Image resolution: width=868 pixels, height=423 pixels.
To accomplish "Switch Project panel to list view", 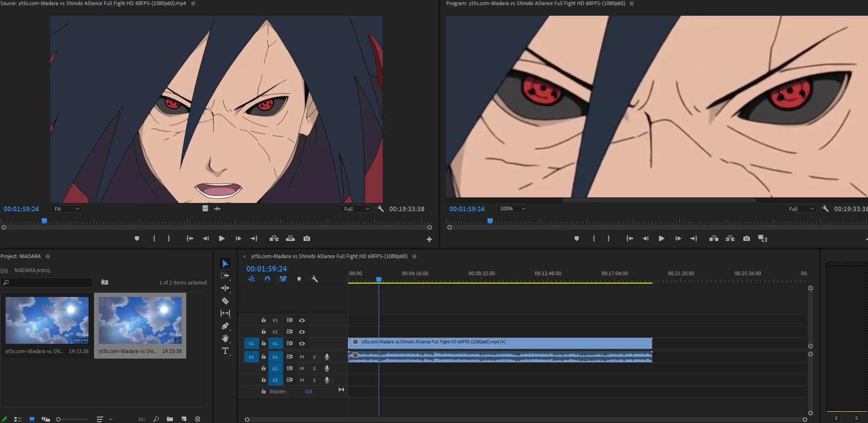I will [18, 419].
